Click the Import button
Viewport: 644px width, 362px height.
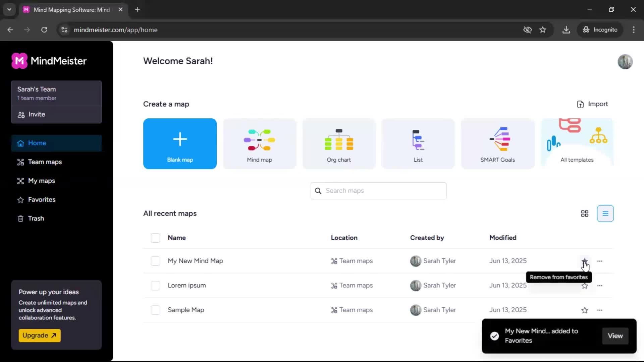[x=592, y=104]
